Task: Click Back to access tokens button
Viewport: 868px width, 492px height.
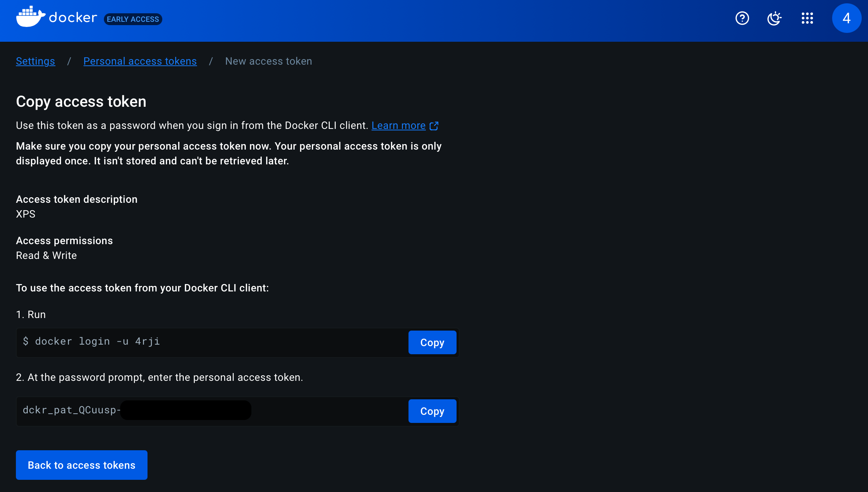Action: point(82,465)
